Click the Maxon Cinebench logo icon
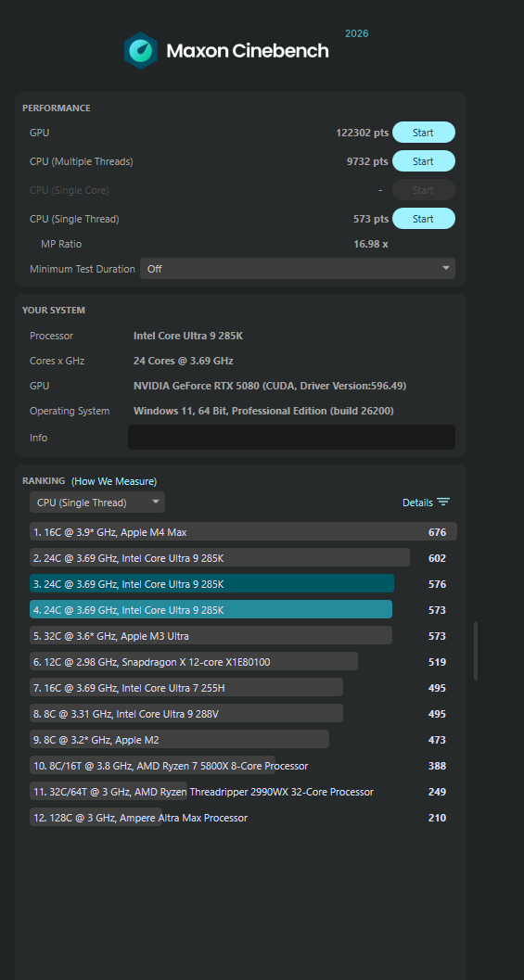 [x=141, y=51]
